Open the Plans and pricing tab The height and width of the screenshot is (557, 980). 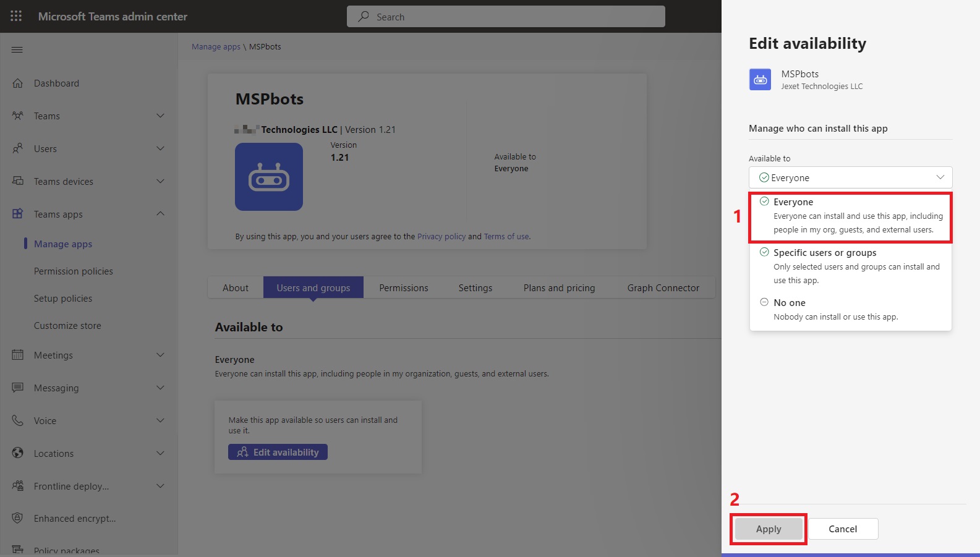(559, 288)
